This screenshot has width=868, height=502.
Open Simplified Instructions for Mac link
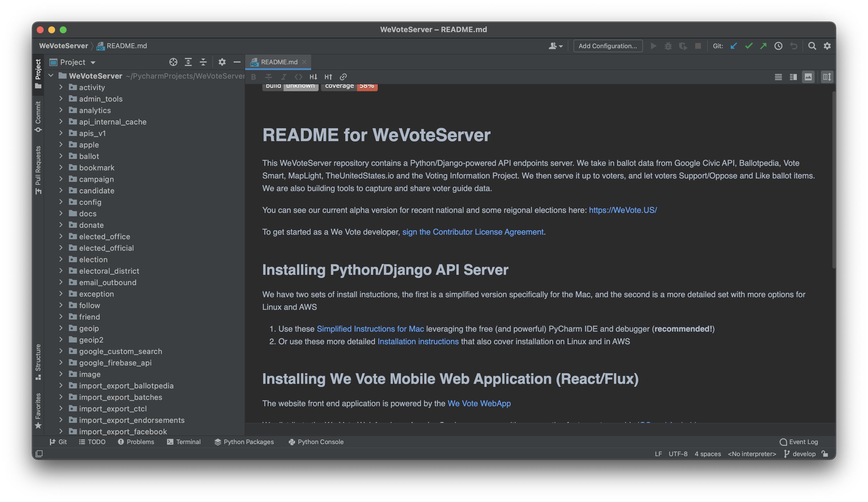coord(370,329)
